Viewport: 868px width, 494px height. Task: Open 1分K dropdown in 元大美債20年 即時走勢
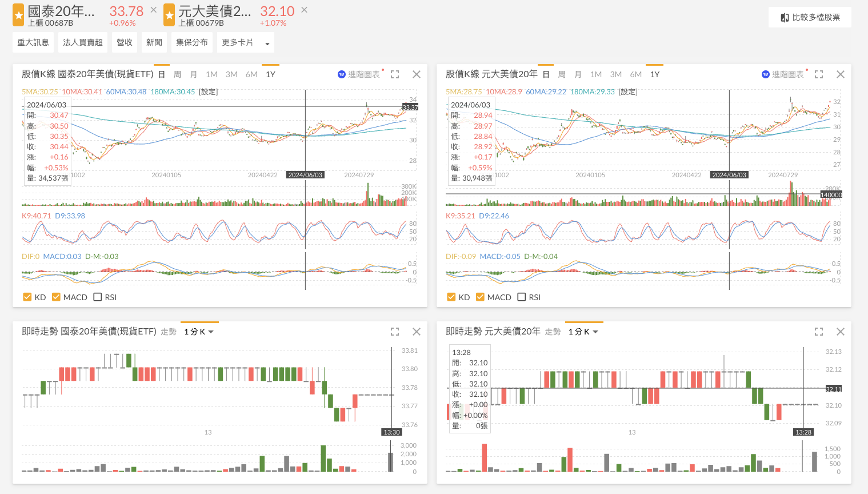[583, 332]
